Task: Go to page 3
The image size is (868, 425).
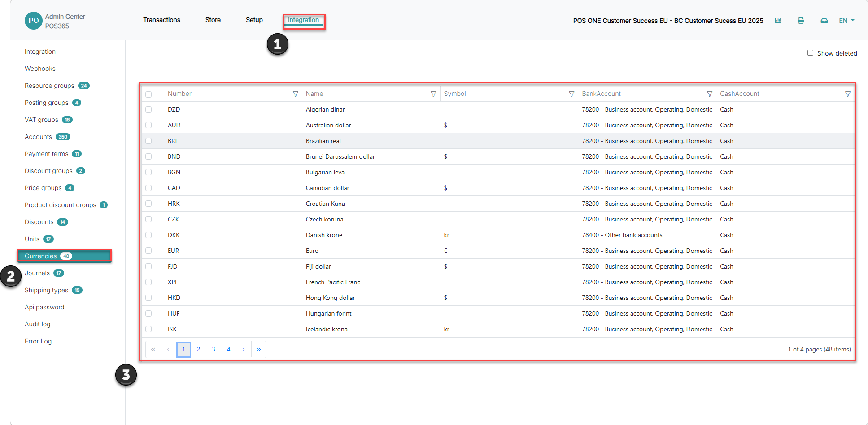Action: coord(214,349)
